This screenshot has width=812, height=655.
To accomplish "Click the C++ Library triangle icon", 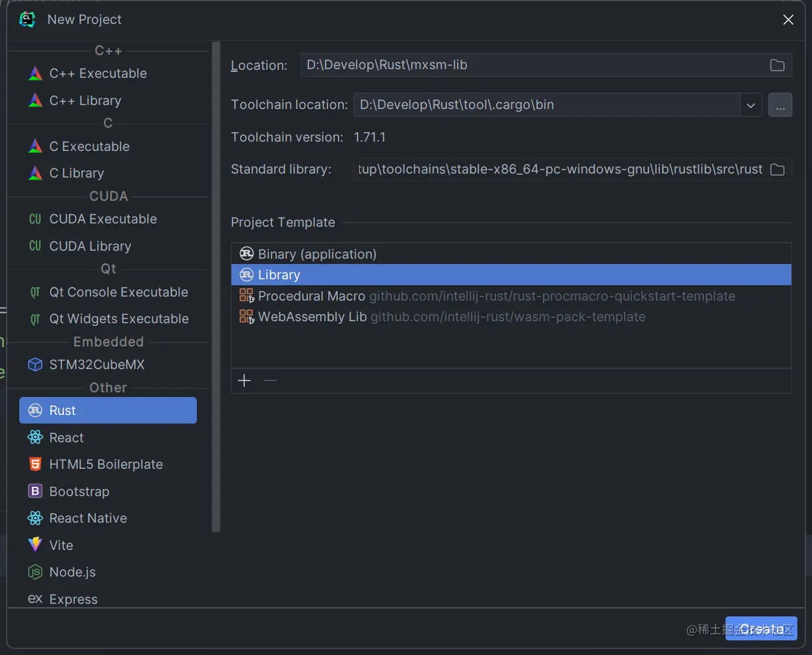I will (x=35, y=100).
